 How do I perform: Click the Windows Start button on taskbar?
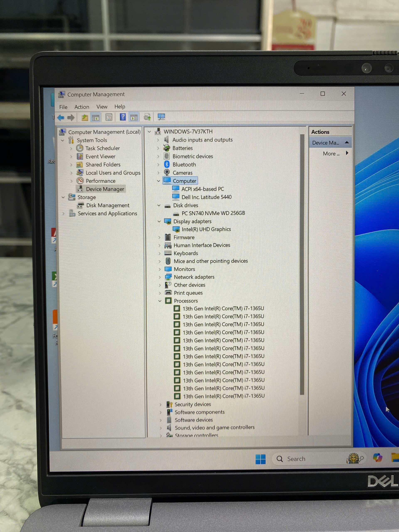pos(260,459)
